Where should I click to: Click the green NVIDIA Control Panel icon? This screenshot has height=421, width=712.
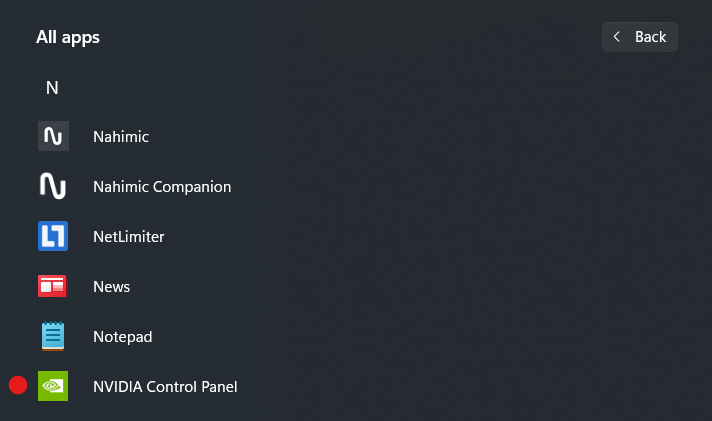coord(53,386)
